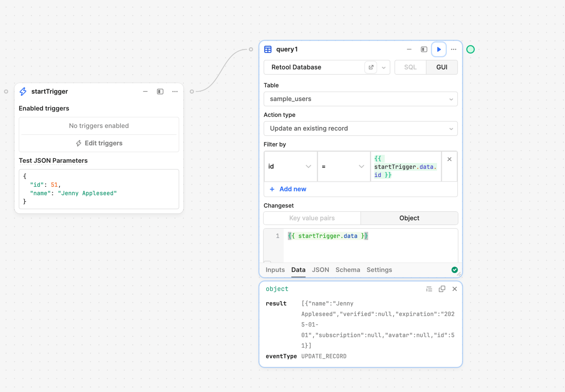Change the filter operator equals dropdown
This screenshot has width=565, height=392.
pos(344,166)
